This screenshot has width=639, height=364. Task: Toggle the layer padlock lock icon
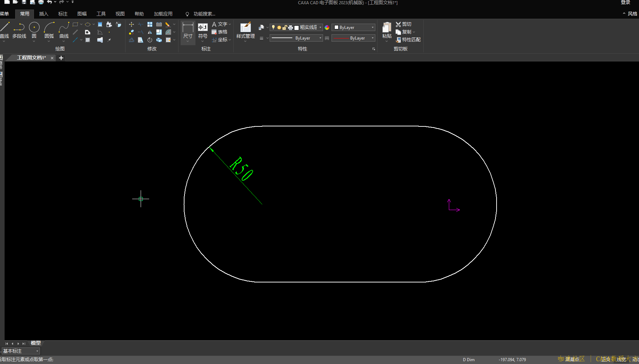click(285, 27)
